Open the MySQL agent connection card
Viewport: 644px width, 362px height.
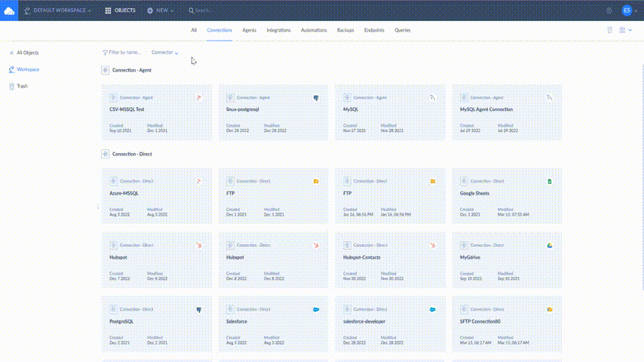(390, 112)
